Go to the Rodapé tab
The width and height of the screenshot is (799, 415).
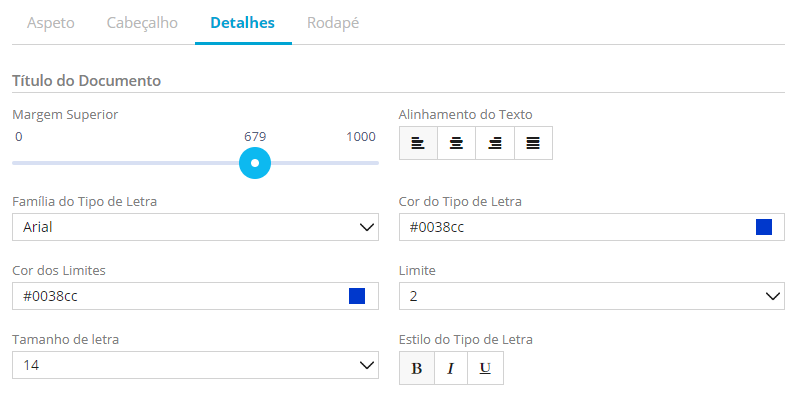[333, 22]
